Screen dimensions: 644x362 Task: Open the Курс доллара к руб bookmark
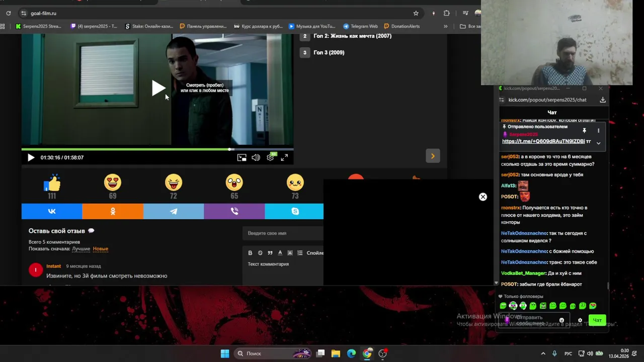click(x=259, y=26)
